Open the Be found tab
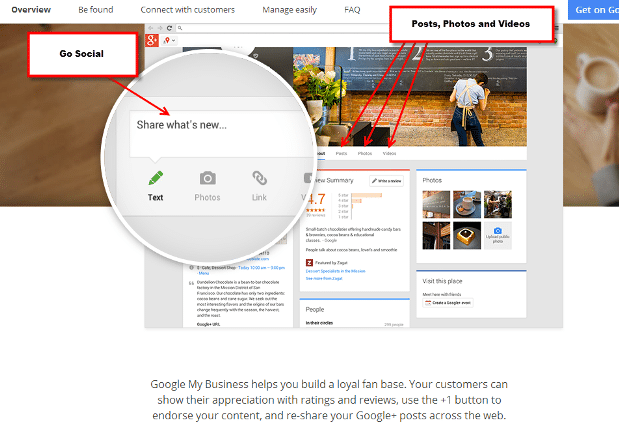 [96, 10]
